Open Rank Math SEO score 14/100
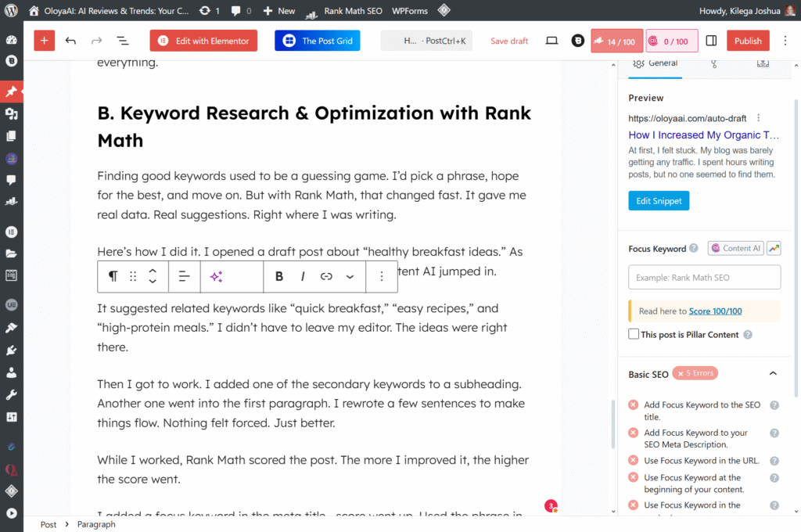 pos(616,41)
